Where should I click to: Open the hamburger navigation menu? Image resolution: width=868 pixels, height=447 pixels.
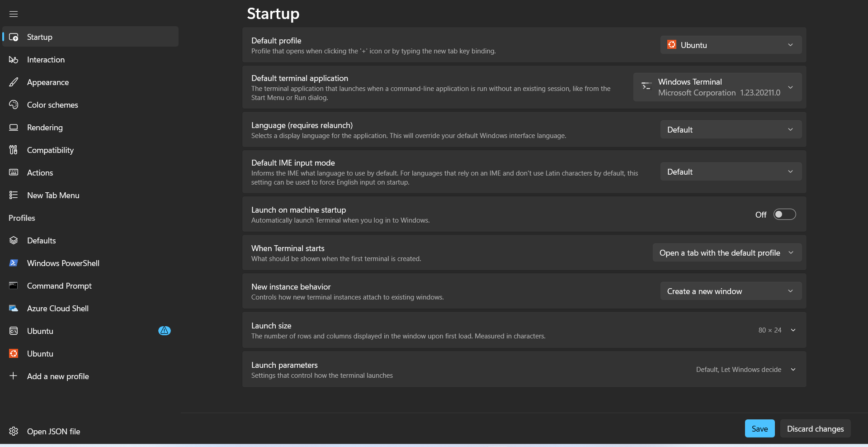point(14,14)
